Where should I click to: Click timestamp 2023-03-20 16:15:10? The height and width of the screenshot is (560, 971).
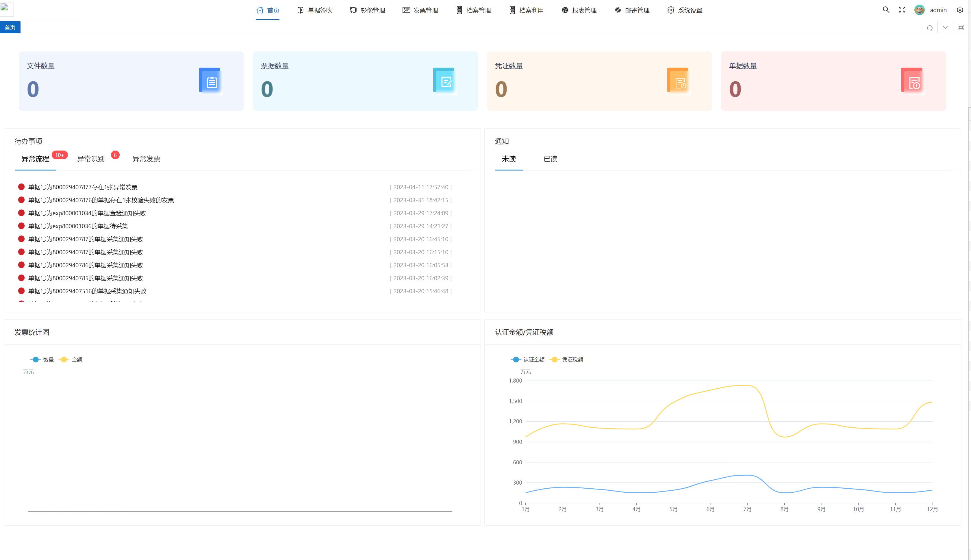421,252
